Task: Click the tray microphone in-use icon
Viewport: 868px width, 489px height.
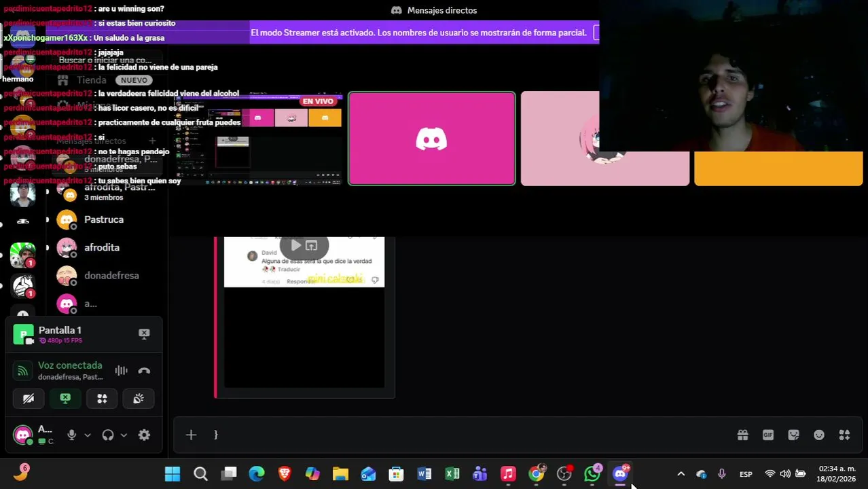Action: coord(721,474)
